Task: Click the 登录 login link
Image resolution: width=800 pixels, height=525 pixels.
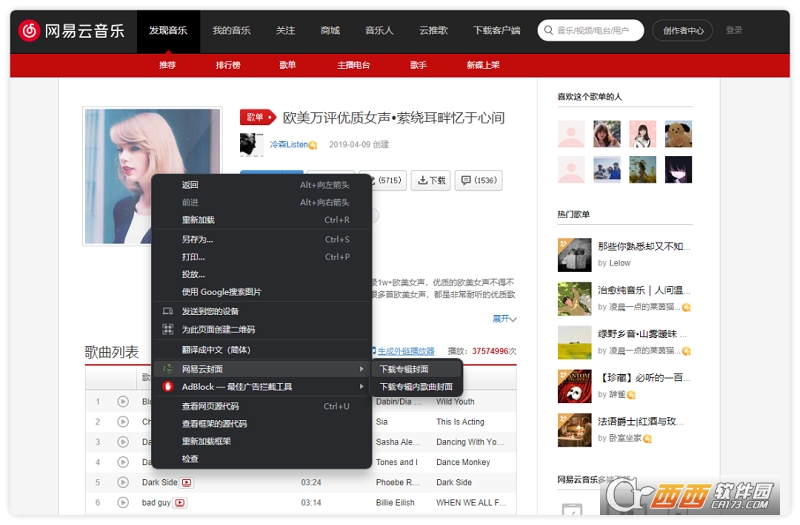Action: coord(734,30)
